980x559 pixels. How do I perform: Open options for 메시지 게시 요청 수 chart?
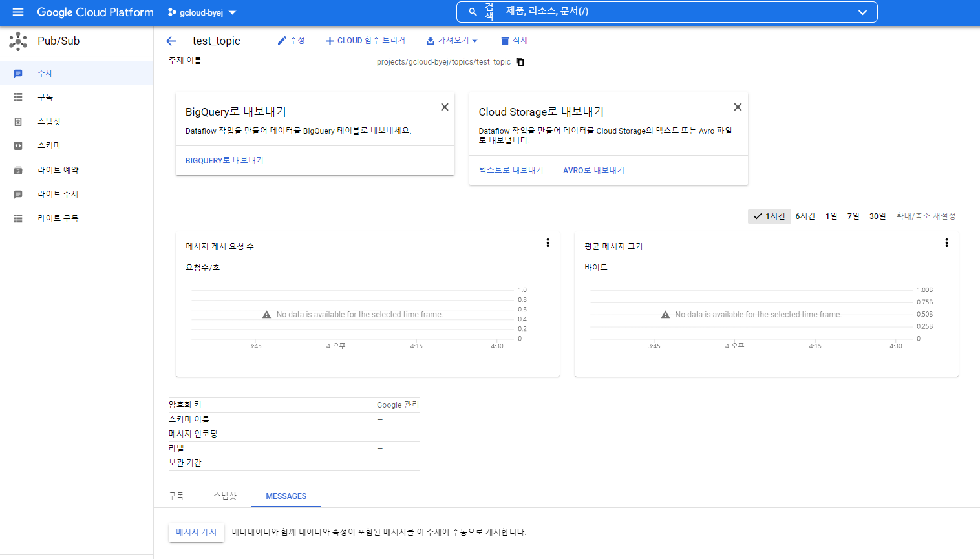pyautogui.click(x=548, y=243)
